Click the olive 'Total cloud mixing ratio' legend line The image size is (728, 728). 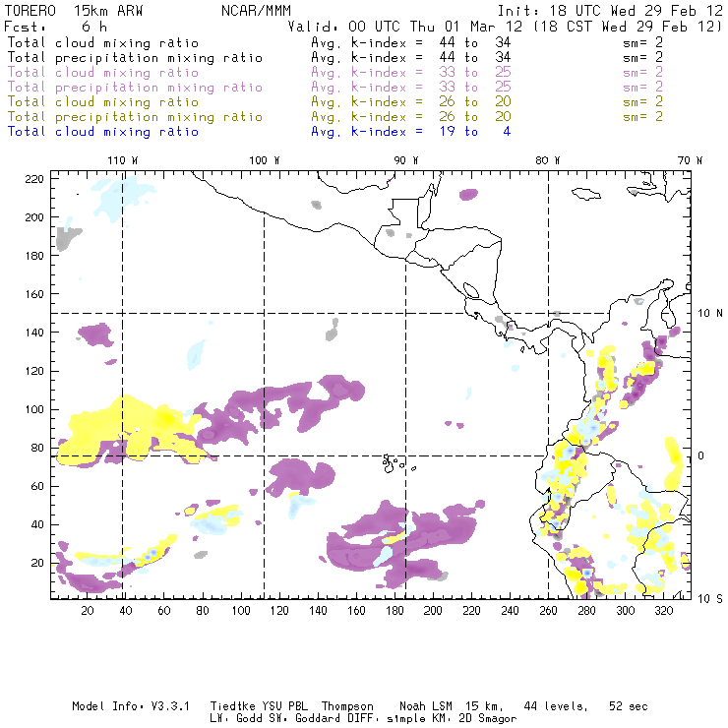point(103,101)
